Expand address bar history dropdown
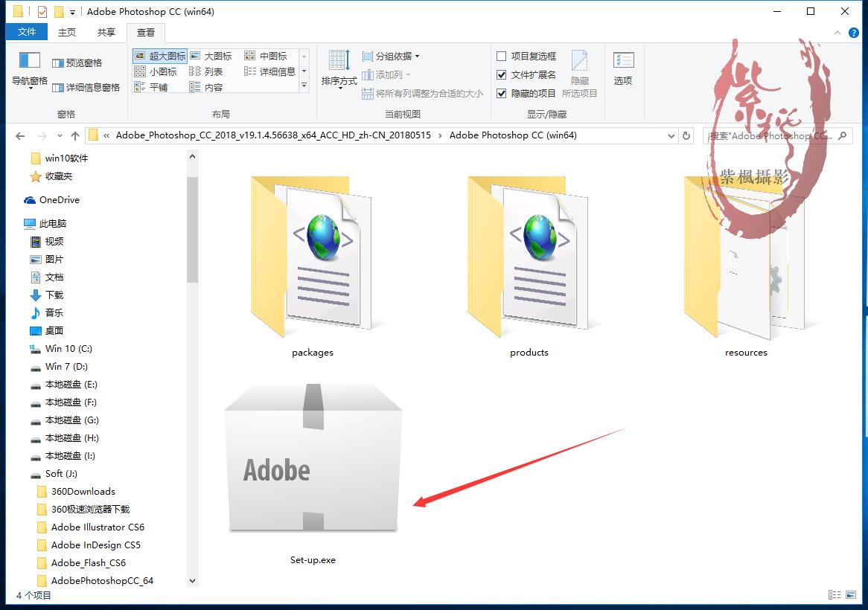Screen dimensions: 868x610 pos(671,135)
